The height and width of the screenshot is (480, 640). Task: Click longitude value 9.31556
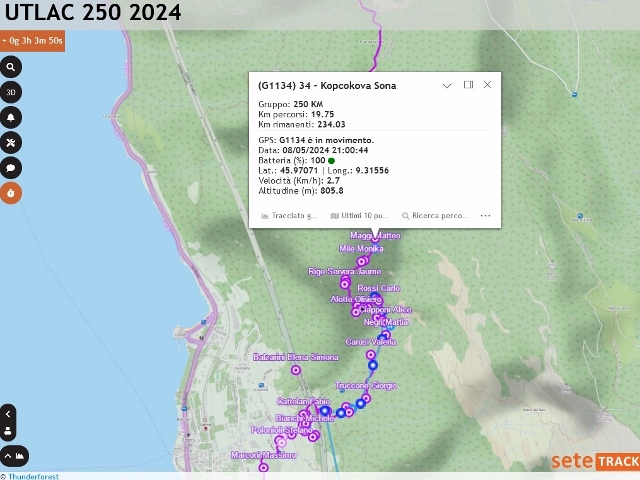372,171
